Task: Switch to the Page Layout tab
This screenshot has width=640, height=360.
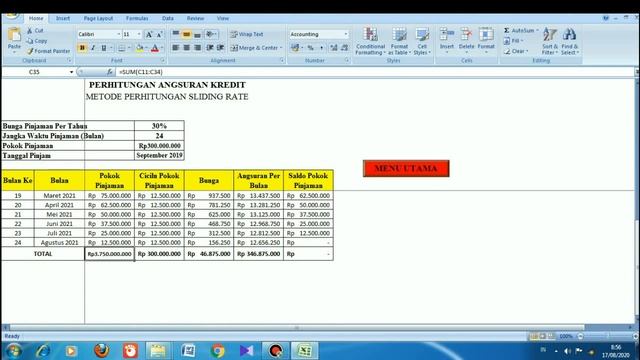Action: 98,18
